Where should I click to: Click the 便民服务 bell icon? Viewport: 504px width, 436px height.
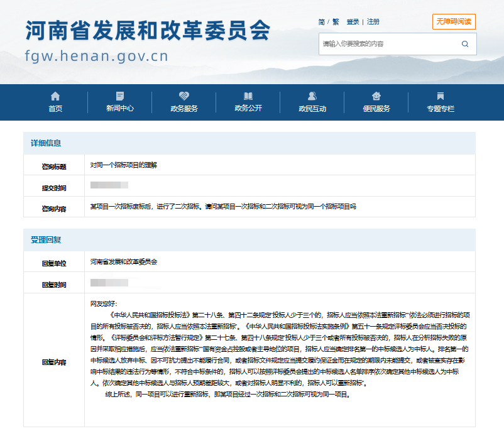coord(376,95)
